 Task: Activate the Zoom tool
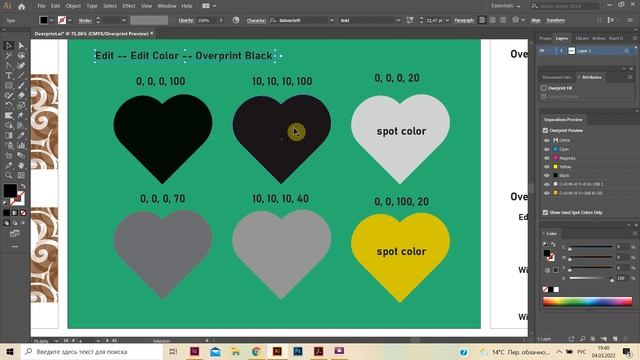9,175
